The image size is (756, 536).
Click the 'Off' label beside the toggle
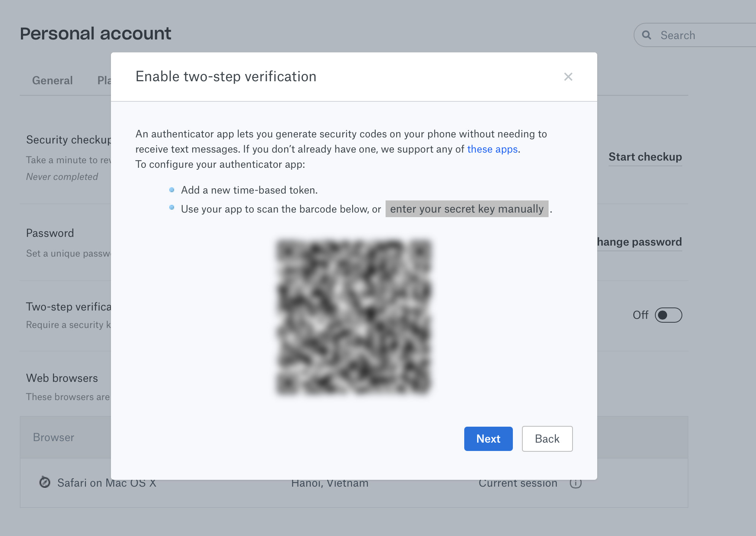[x=641, y=315]
